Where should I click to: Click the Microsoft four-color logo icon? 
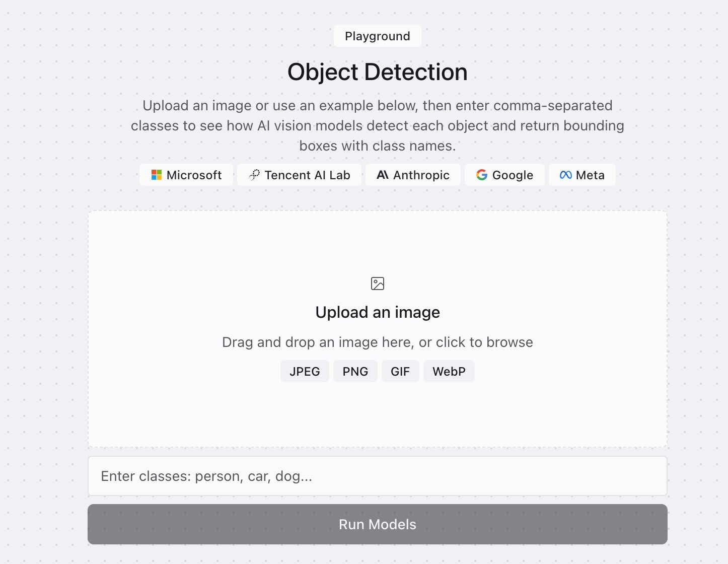[x=157, y=175]
